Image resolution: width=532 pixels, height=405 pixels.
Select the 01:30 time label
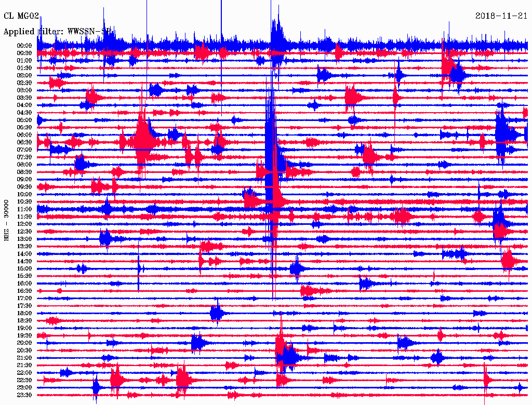tap(24, 68)
